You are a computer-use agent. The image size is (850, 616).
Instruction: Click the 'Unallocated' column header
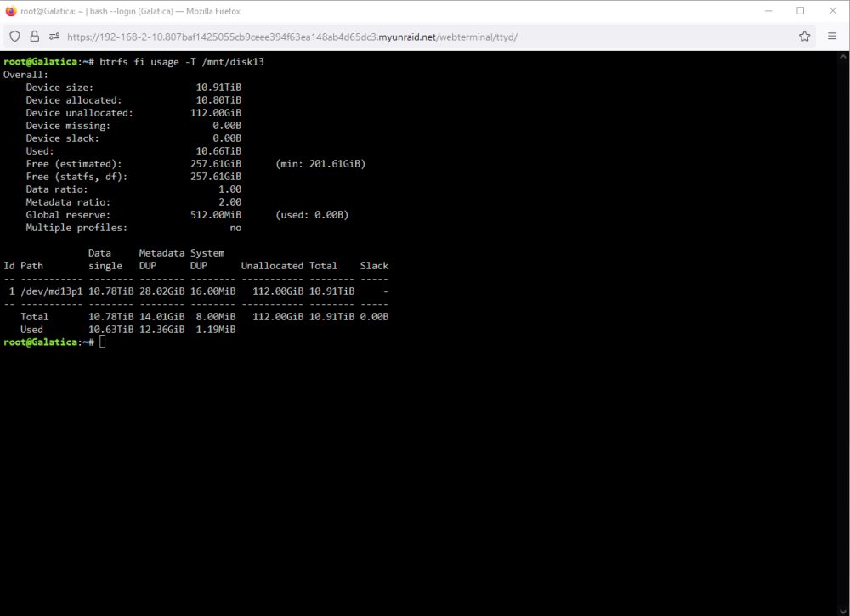tap(272, 265)
